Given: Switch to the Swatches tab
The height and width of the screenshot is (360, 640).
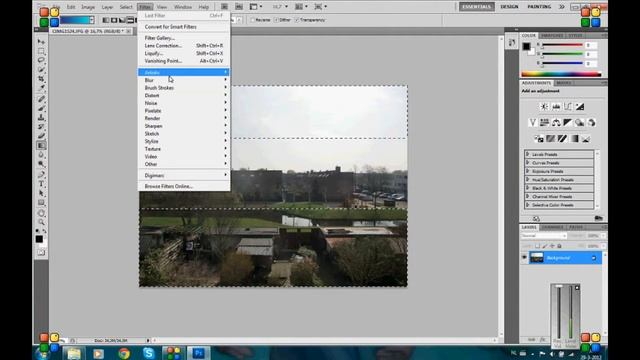Looking at the screenshot, I should [x=551, y=36].
